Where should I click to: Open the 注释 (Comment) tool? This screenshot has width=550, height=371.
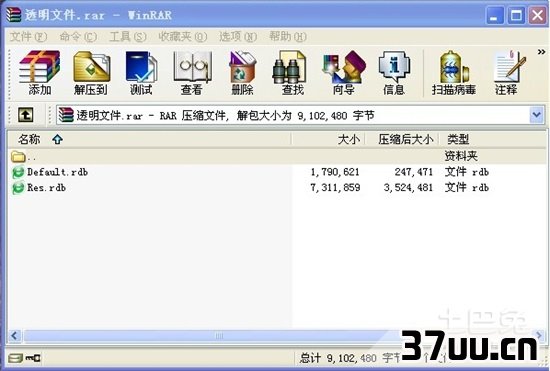(x=508, y=73)
